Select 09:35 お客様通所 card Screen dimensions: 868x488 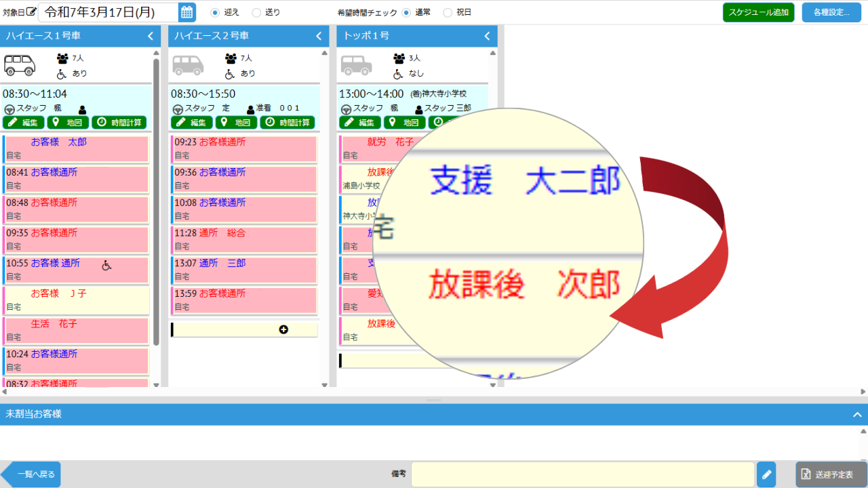tap(76, 240)
